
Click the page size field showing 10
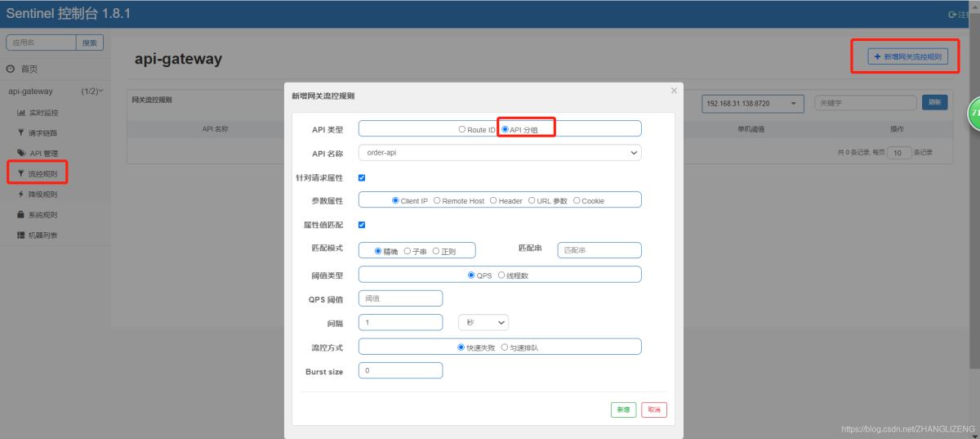point(899,153)
